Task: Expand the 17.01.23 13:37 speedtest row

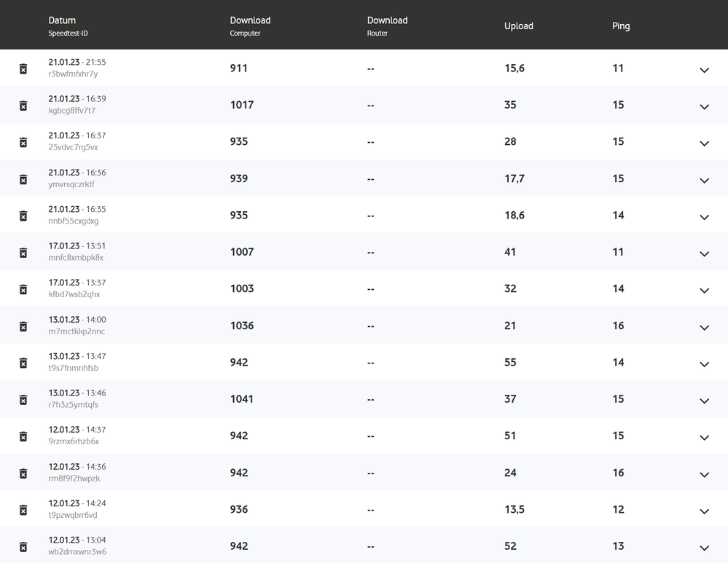Action: [x=704, y=291]
